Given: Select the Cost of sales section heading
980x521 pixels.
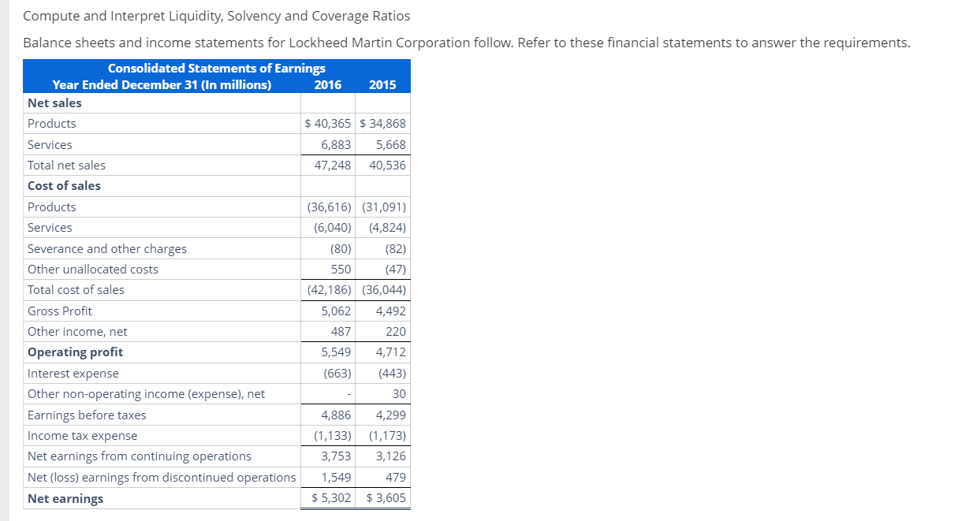Looking at the screenshot, I should 64,185.
